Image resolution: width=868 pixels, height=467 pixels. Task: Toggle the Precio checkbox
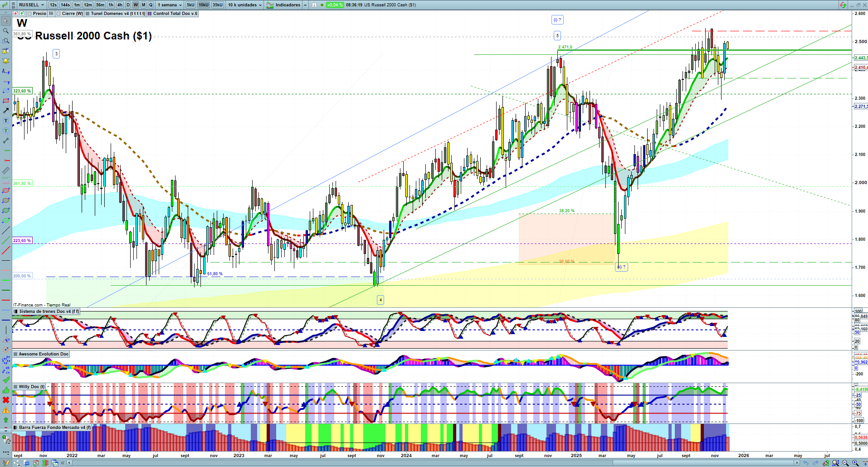29,14
